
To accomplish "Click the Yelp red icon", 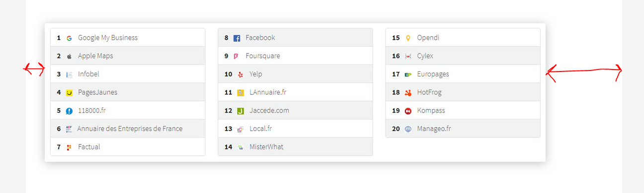I will pos(241,74).
